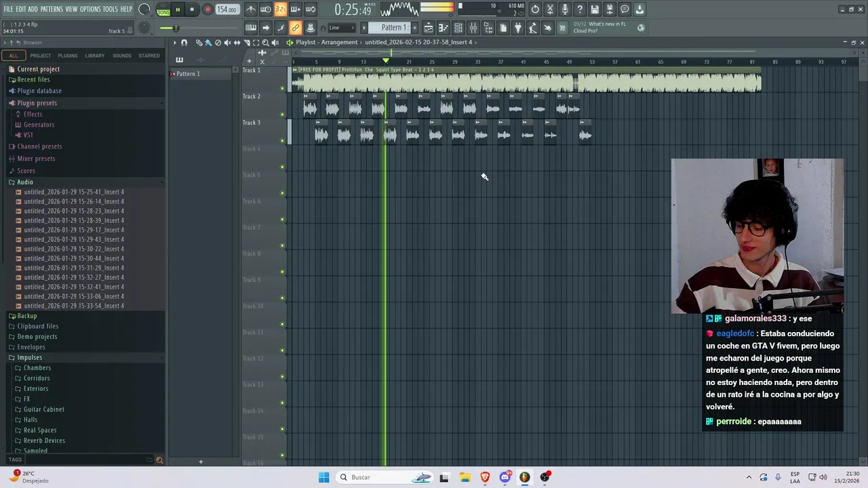Screen dimensions: 868x488
Task: Toggle the countdown before recording icon
Action: point(281,9)
